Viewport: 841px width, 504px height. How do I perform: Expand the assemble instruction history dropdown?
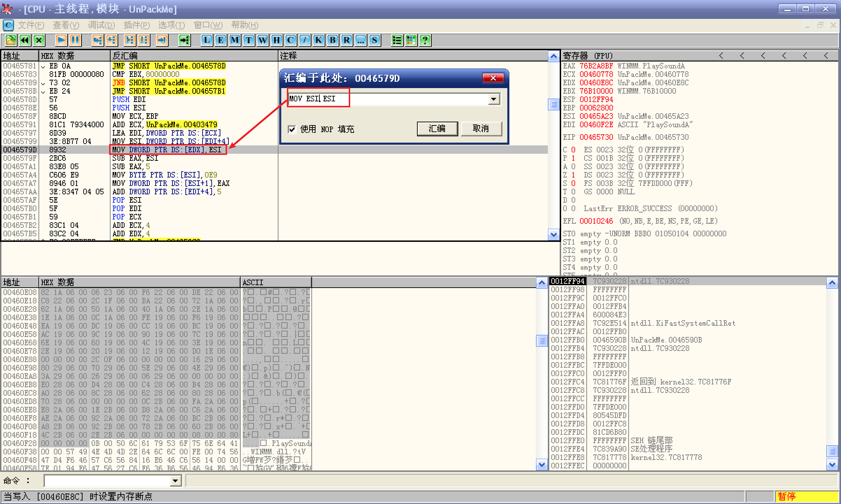point(494,99)
